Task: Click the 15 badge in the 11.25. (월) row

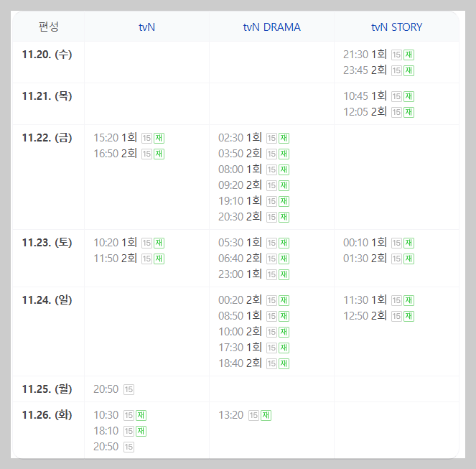Action: coord(129,389)
